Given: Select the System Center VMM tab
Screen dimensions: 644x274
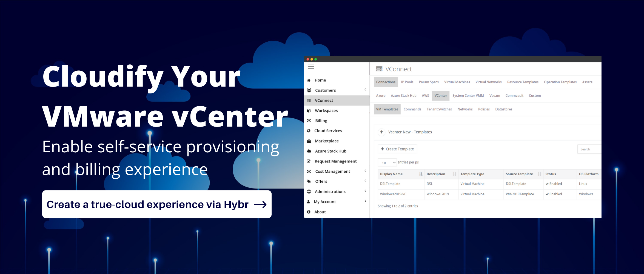Looking at the screenshot, I should point(468,96).
